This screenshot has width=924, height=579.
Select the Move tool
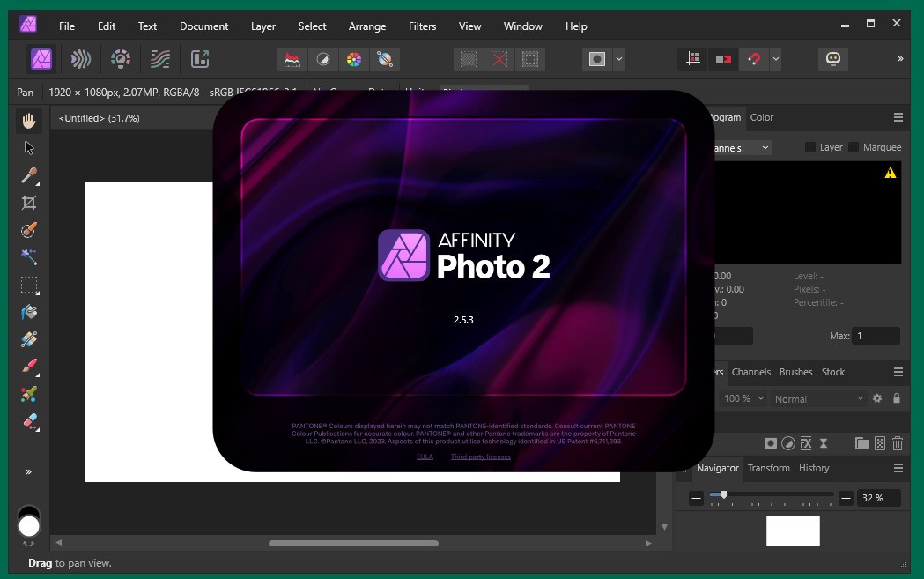29,148
